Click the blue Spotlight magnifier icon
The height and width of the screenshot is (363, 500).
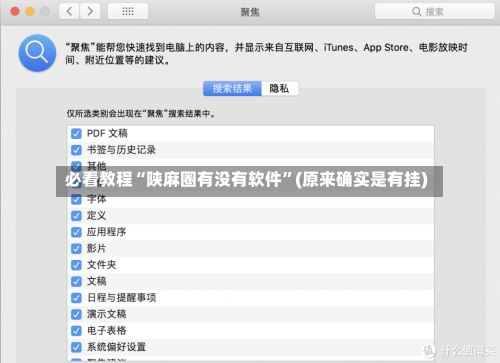[x=37, y=53]
